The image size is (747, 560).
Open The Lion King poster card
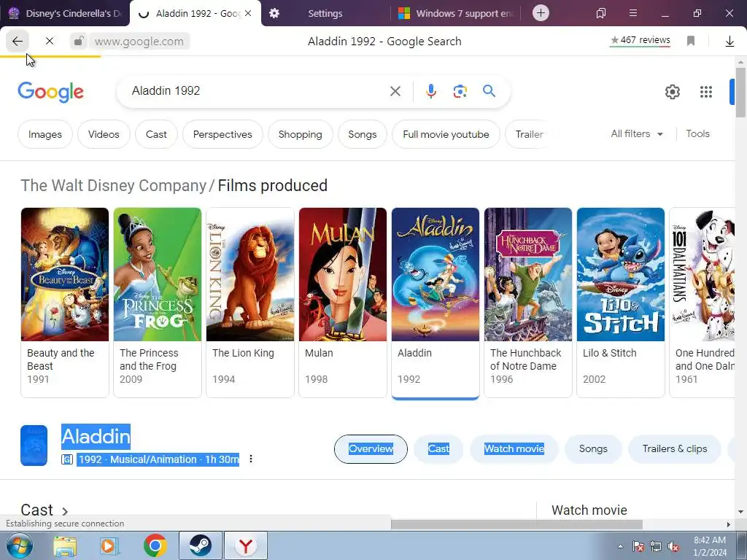250,303
